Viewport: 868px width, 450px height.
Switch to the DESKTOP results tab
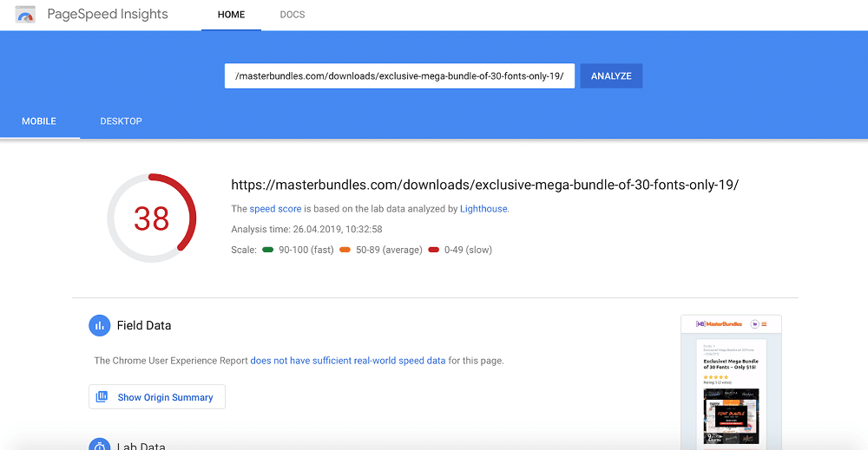[121, 121]
